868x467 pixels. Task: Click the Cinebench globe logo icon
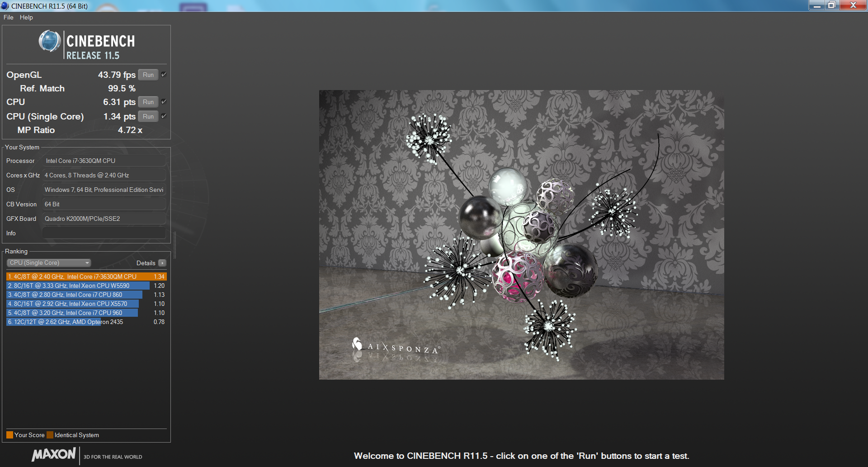pos(50,42)
